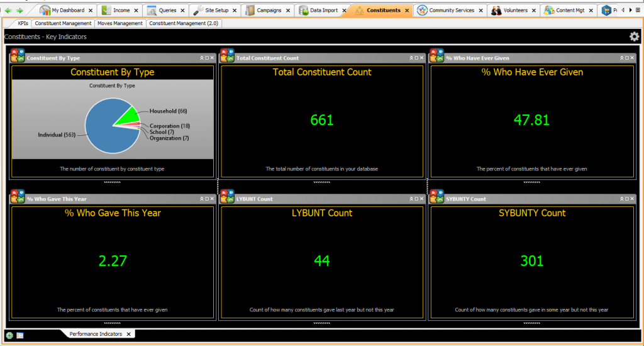Close the Volunteers tab
Viewport: 644px width, 346px height.
tap(533, 11)
